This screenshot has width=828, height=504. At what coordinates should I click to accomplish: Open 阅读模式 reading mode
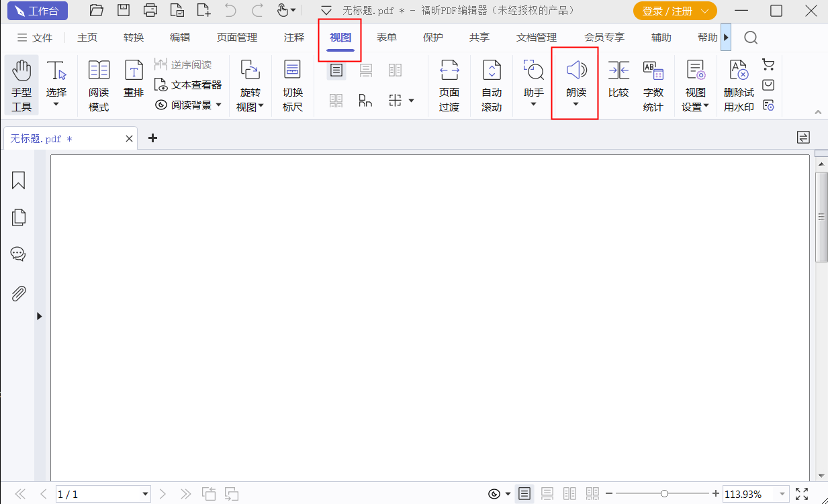99,85
